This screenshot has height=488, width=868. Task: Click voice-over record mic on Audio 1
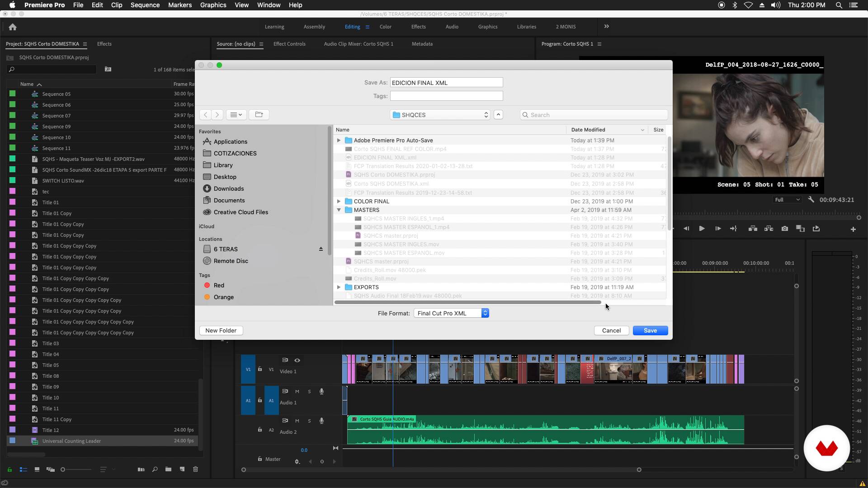pos(321,391)
